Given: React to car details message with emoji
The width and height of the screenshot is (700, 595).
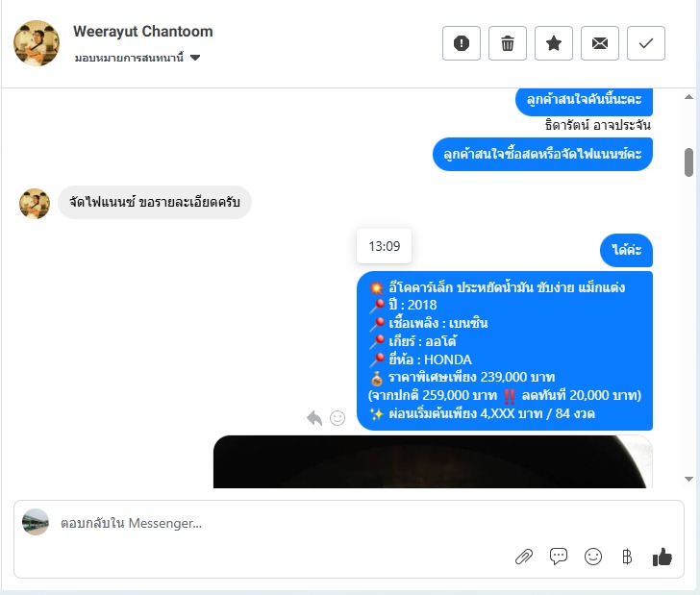Looking at the screenshot, I should coord(337,418).
